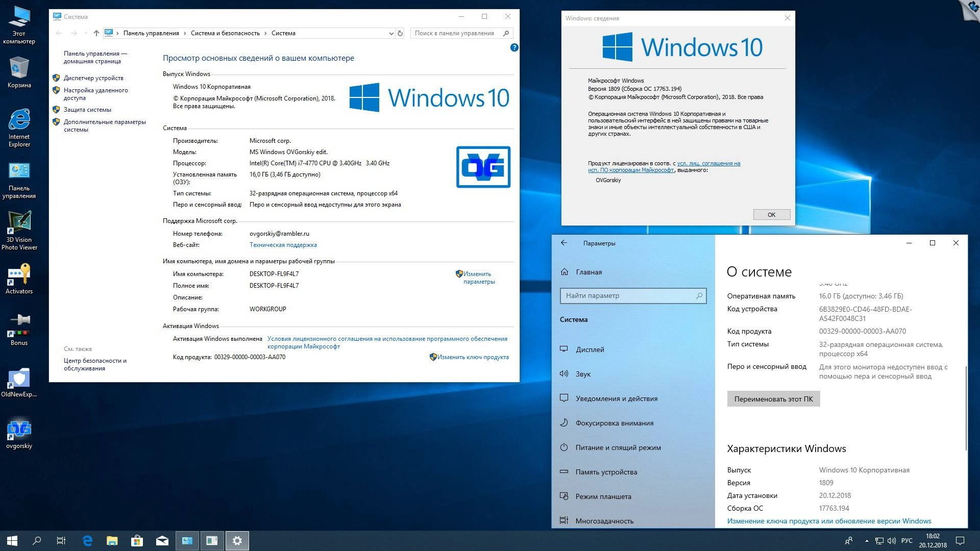
Task: Open the "Техническая поддержка" link
Action: click(x=283, y=245)
